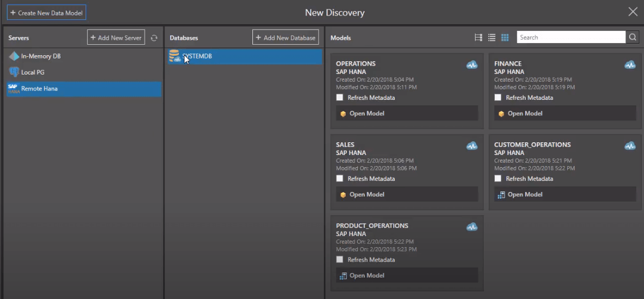
Task: Click 'Created On: 2/20/2018 5:06 PM' text
Action: (374, 161)
